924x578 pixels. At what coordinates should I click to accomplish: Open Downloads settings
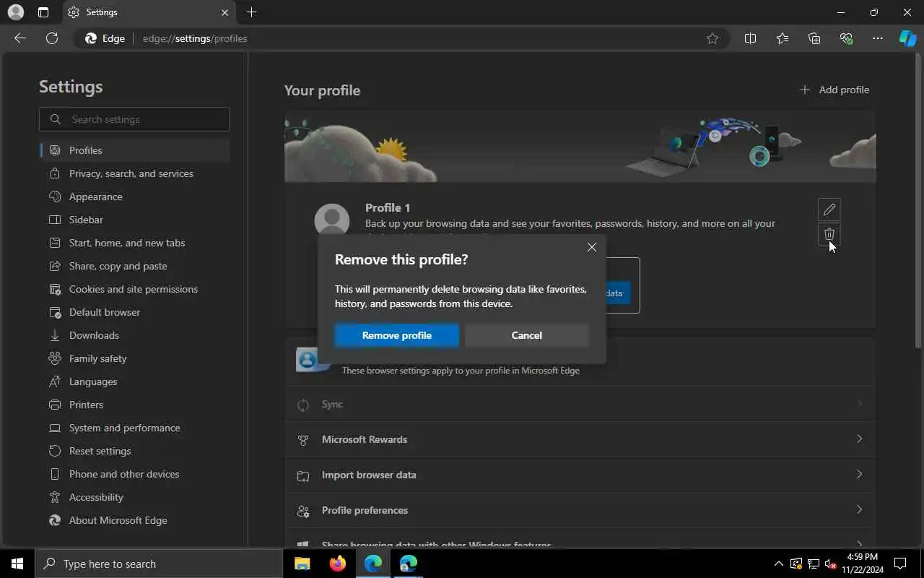coord(135,335)
